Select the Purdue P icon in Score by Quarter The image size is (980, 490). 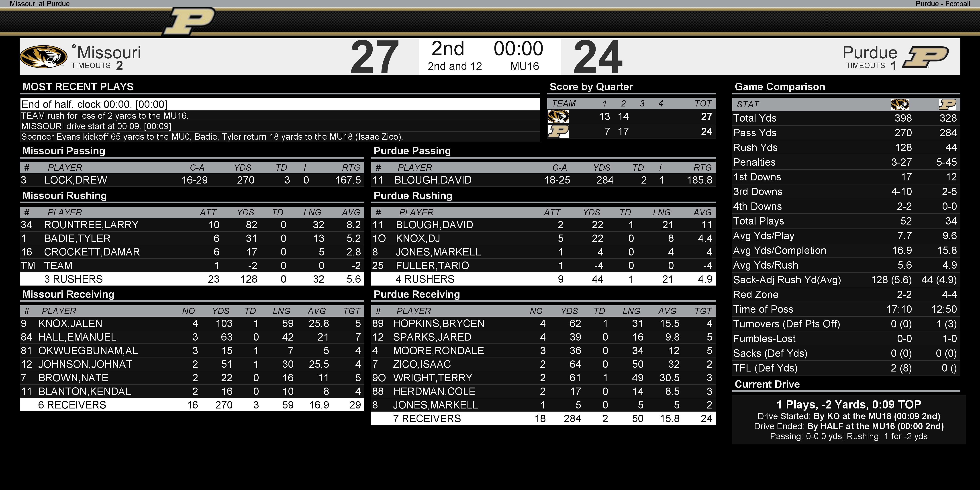tap(558, 131)
